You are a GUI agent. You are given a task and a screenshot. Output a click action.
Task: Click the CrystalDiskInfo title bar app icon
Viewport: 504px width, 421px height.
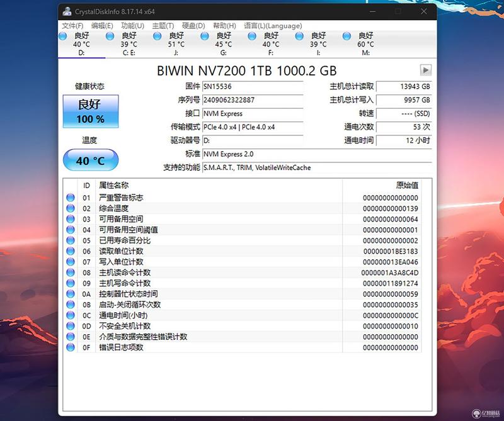(x=67, y=11)
